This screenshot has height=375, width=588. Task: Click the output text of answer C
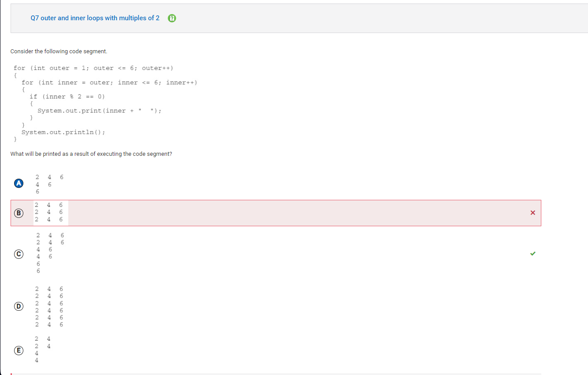coord(50,253)
